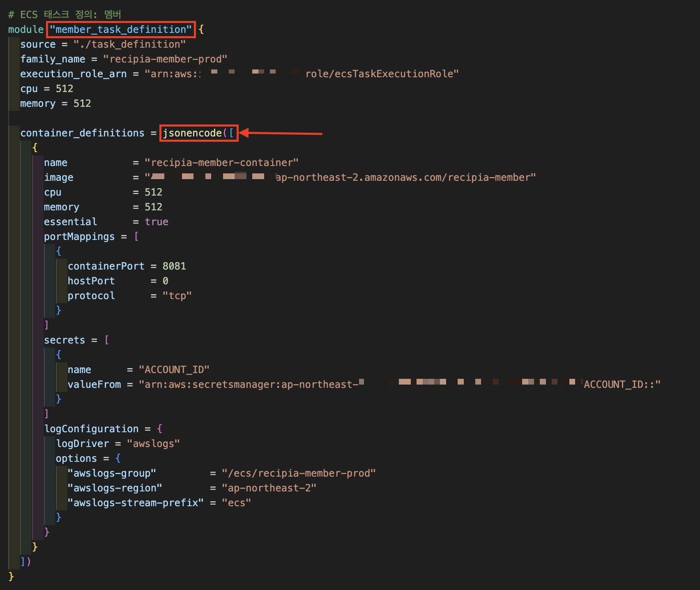700x590 pixels.
Task: Click the container "name" key above image
Action: (x=56, y=162)
